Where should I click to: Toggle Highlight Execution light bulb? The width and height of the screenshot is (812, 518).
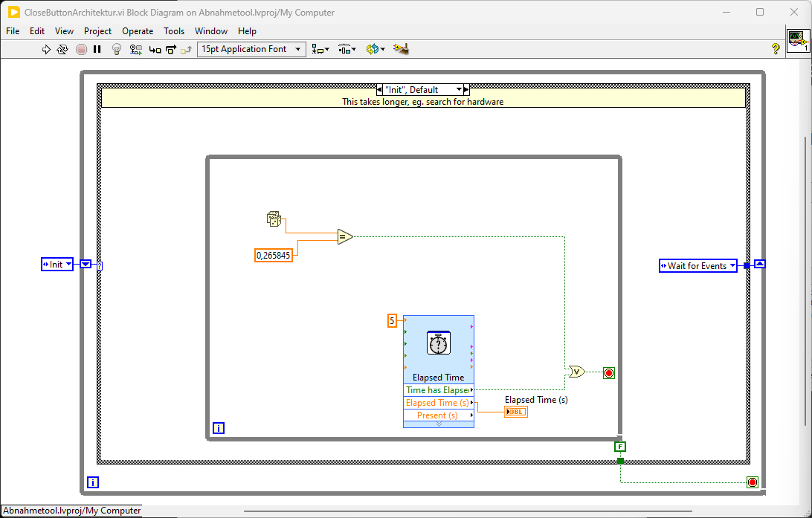[116, 49]
